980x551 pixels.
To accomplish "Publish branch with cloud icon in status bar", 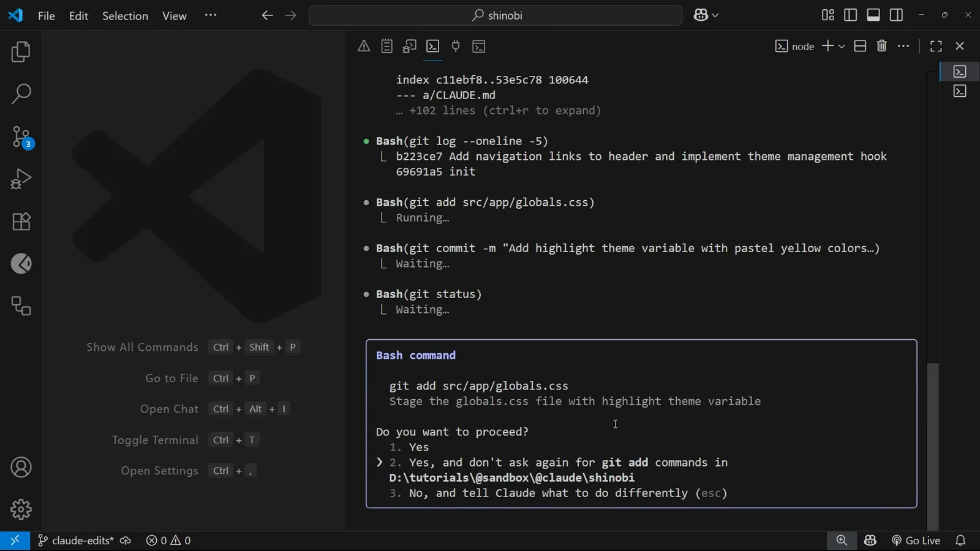I will [126, 541].
